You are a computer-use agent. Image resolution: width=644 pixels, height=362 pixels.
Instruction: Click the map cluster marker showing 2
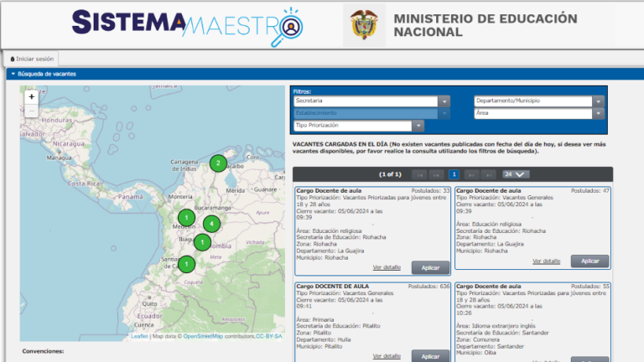[218, 163]
